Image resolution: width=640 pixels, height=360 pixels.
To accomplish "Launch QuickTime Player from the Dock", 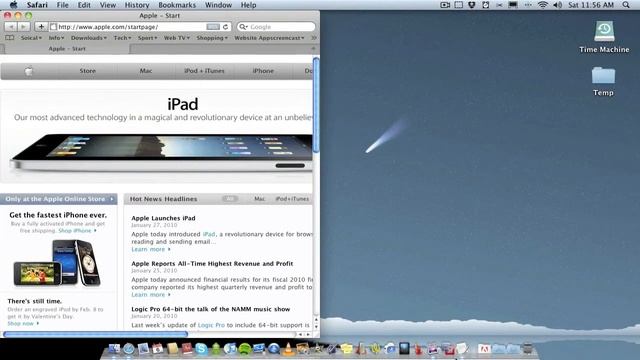I will tap(273, 349).
